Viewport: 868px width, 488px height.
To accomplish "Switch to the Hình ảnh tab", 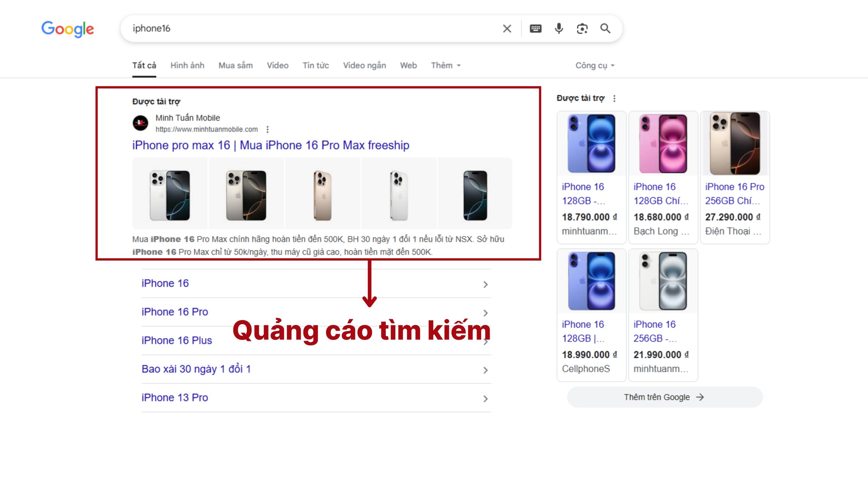I will pyautogui.click(x=187, y=65).
